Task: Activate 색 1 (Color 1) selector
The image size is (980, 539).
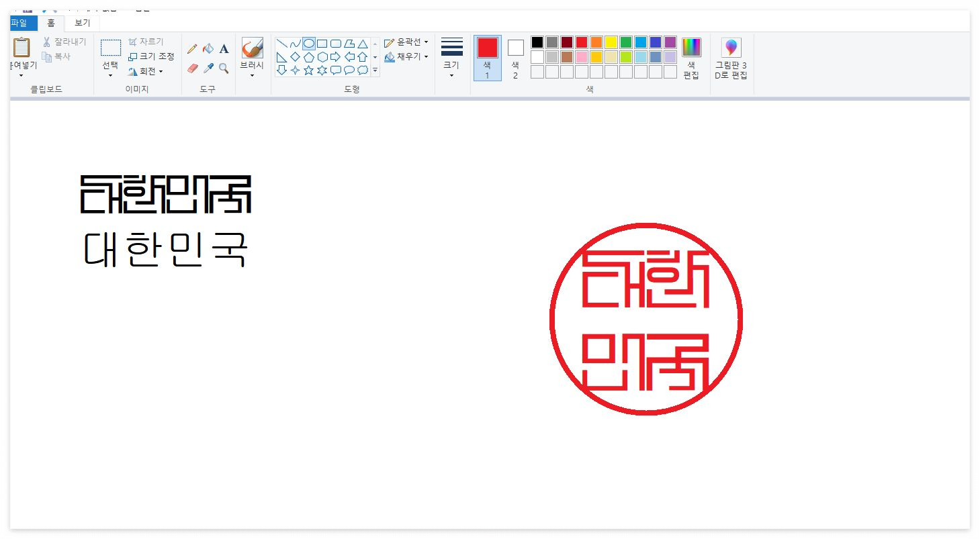Action: [x=487, y=58]
